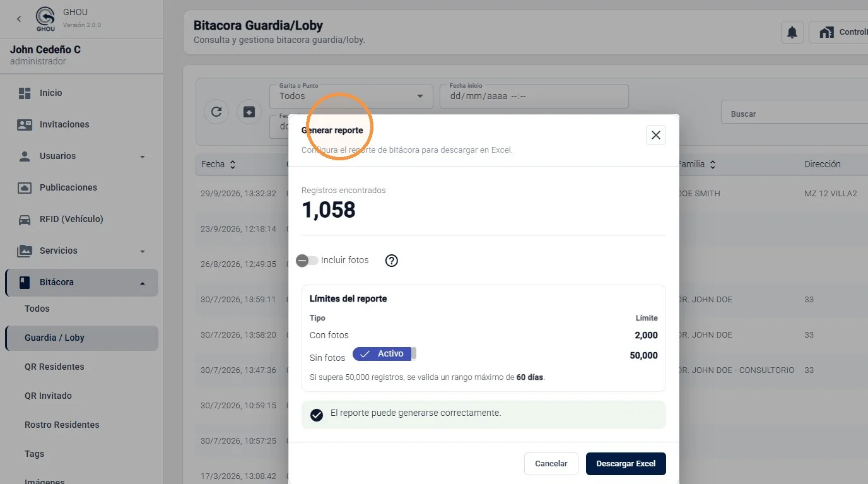Click the Control button's house icon
Image resolution: width=868 pixels, height=484 pixels.
(x=826, y=32)
